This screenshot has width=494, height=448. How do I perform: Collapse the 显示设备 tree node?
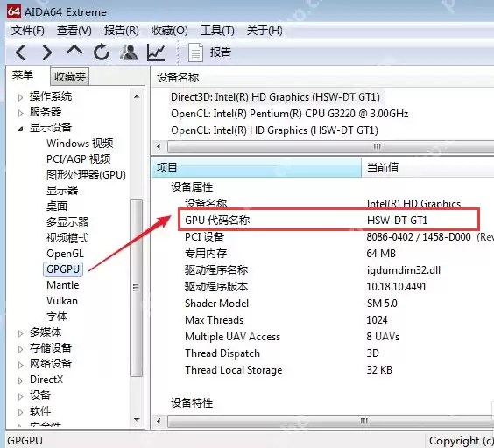20,129
